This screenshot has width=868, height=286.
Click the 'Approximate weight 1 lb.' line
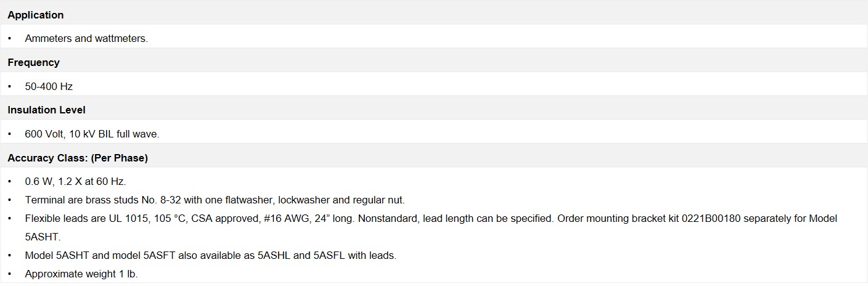tap(81, 274)
